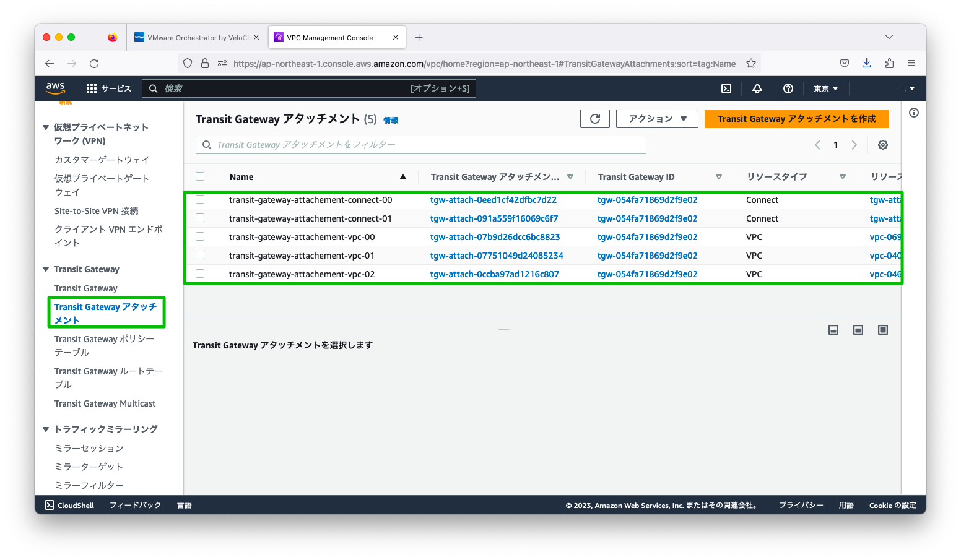The width and height of the screenshot is (961, 560).
Task: Open the 東京 region selector
Action: pyautogui.click(x=826, y=88)
